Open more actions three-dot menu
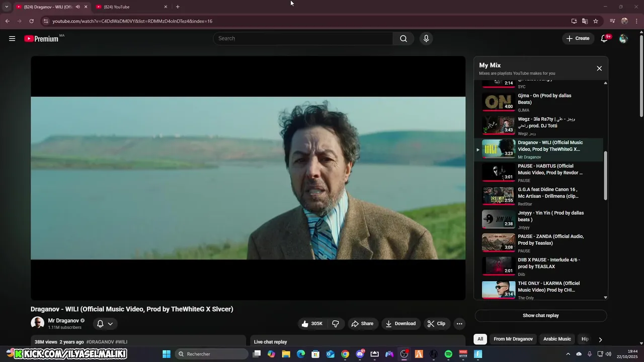This screenshot has height=362, width=644. click(459, 324)
